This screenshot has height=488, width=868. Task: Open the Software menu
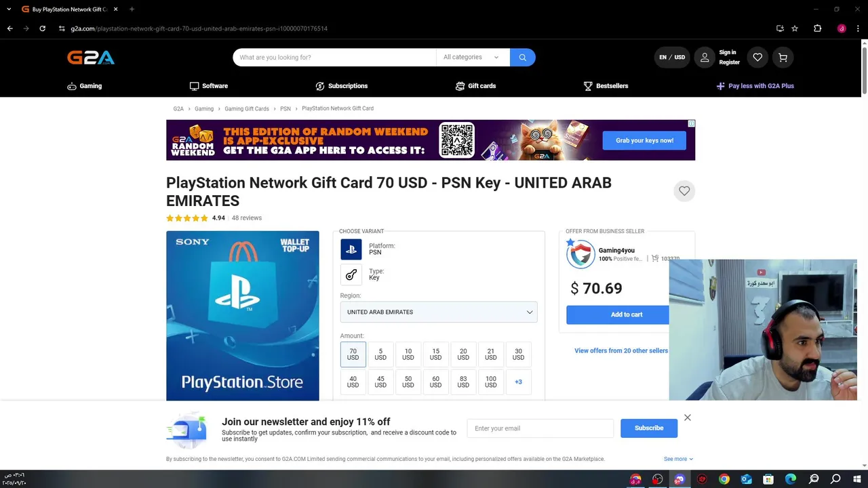[x=209, y=86]
